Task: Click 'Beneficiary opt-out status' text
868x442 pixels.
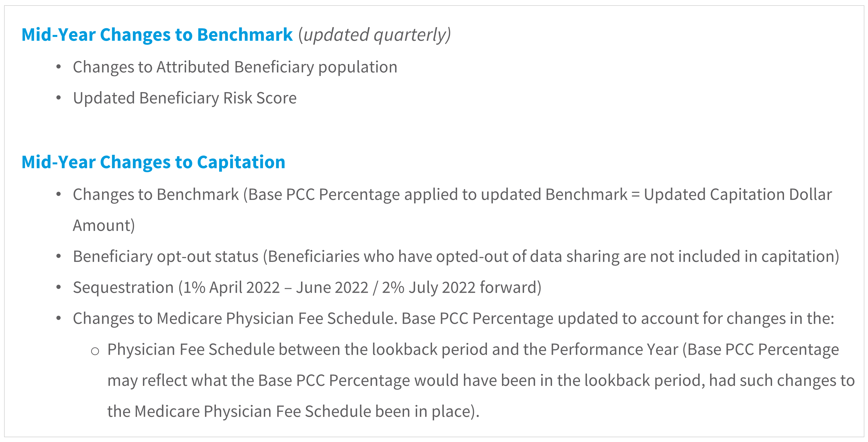Action: click(166, 256)
